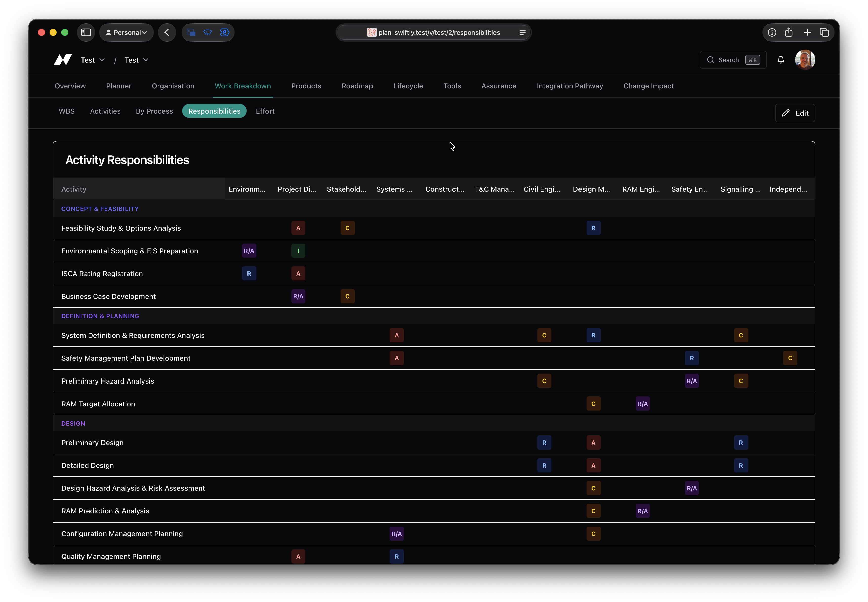Click the A badge in Preliminary Design row
Image resolution: width=868 pixels, height=602 pixels.
(593, 443)
